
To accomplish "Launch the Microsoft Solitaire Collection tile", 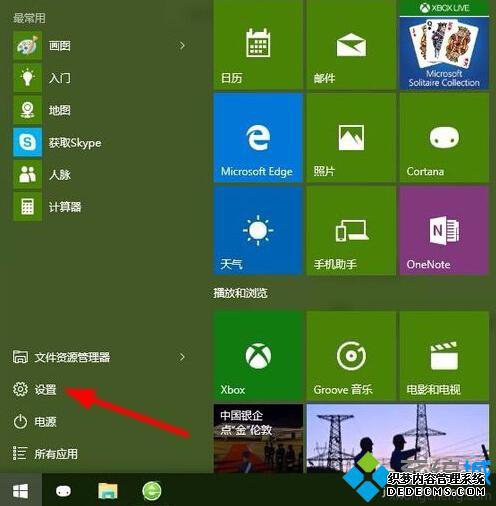I will tap(444, 45).
